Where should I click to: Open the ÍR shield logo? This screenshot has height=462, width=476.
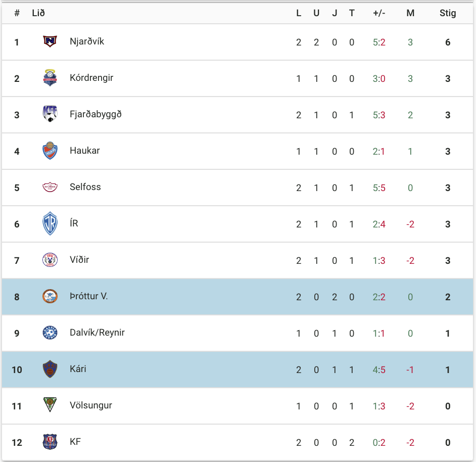(x=50, y=223)
